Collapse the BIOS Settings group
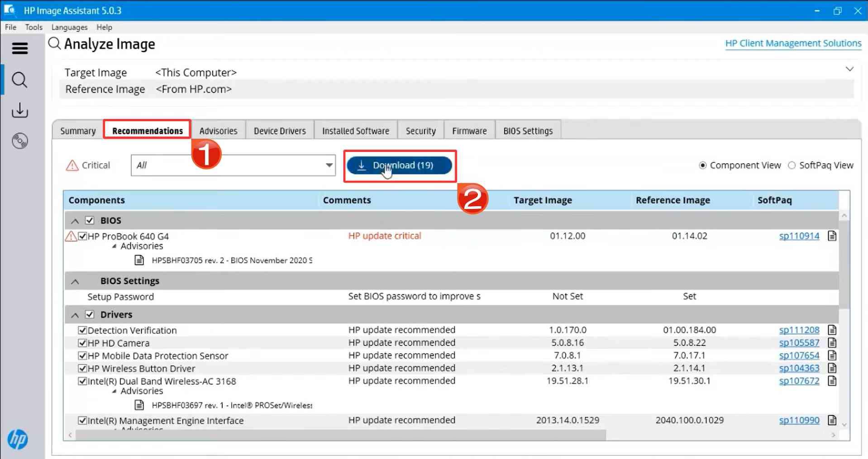This screenshot has height=459, width=868. coord(75,281)
